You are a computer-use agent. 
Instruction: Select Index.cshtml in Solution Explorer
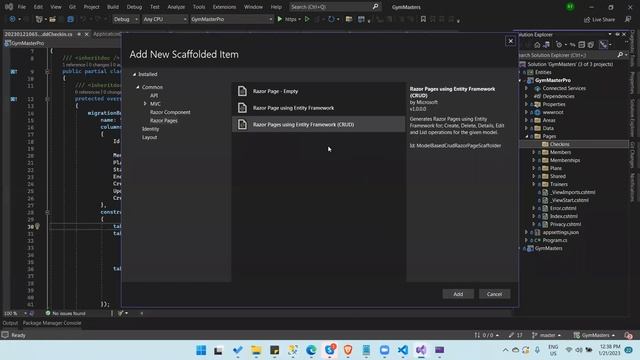[563, 216]
